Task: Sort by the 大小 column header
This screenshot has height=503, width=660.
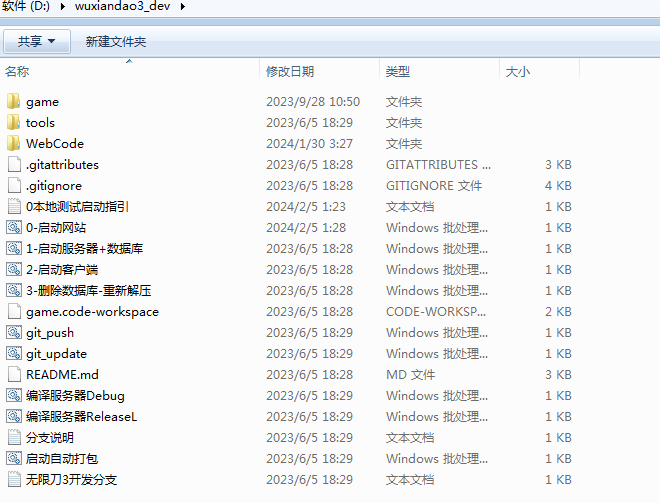Action: pos(518,72)
